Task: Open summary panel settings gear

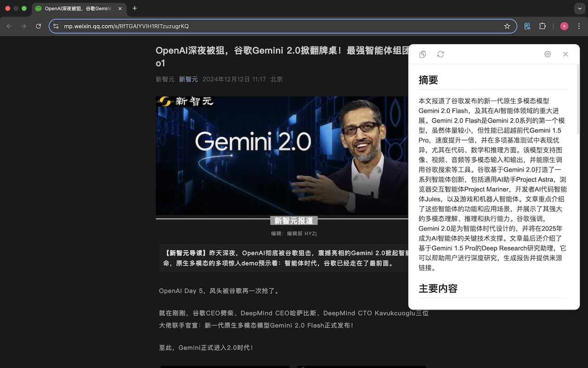Action: click(548, 54)
